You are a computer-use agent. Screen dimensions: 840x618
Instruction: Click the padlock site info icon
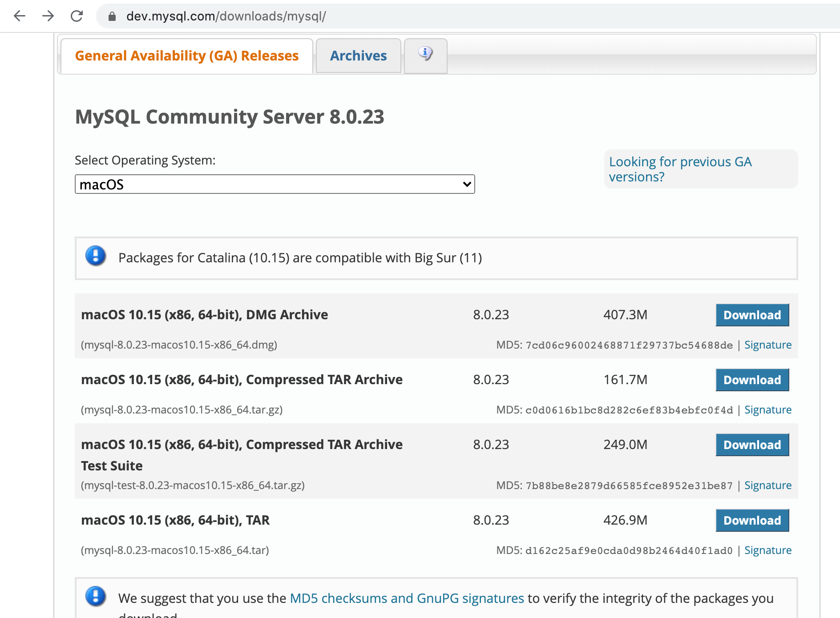112,16
